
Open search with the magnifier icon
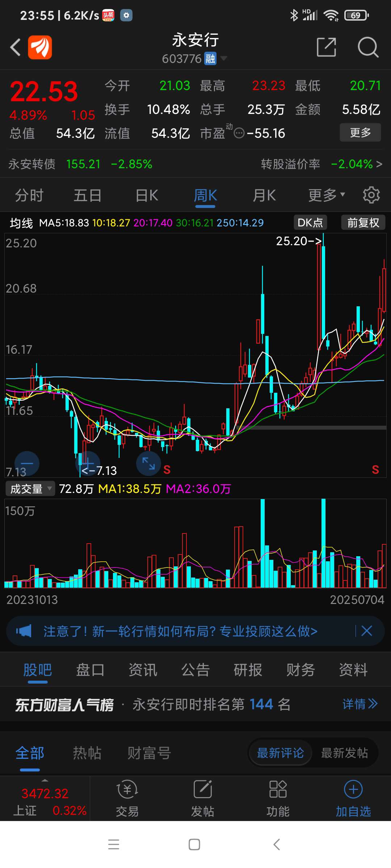[368, 47]
